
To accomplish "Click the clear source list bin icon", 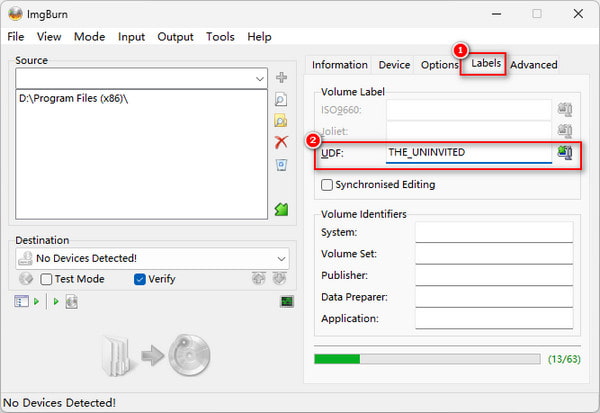I will [x=281, y=165].
